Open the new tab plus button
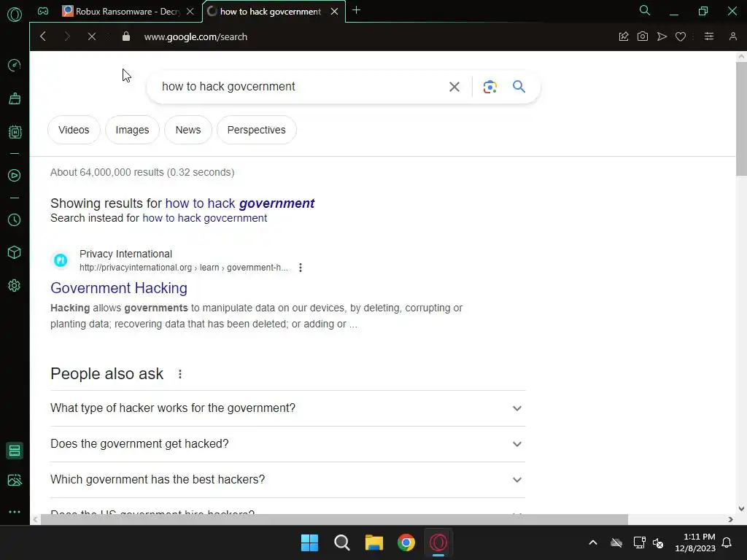747x560 pixels. [x=356, y=10]
